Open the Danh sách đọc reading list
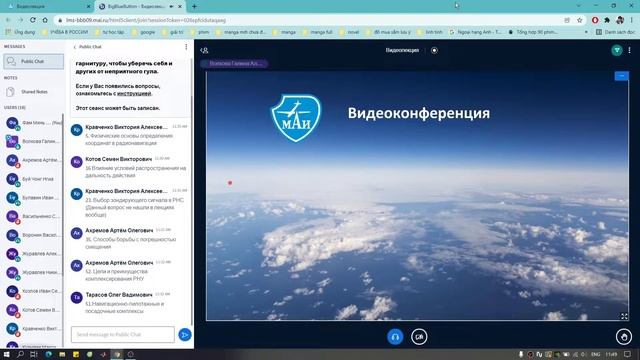640x360 pixels. 616,32
